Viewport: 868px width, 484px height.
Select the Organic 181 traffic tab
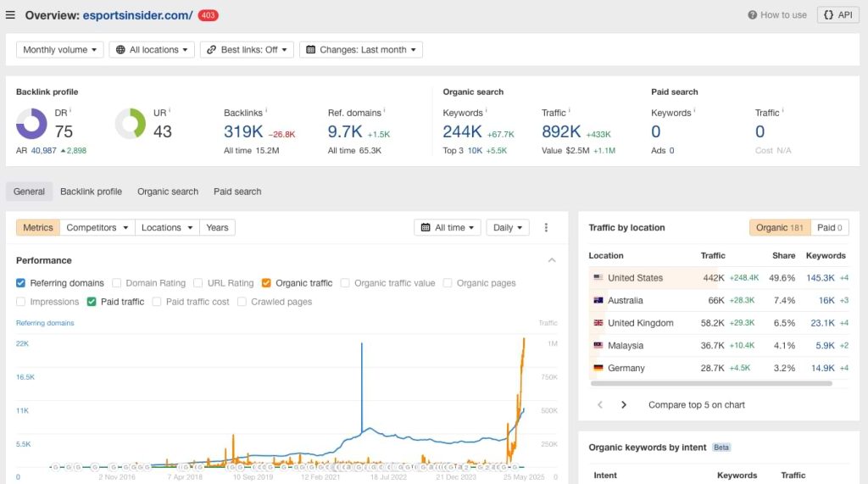click(x=780, y=228)
